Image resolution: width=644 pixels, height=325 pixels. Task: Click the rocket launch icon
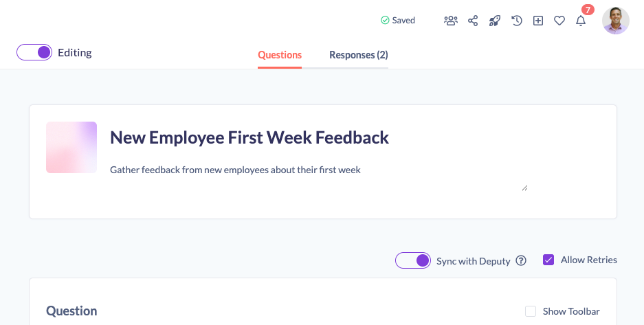pos(495,21)
